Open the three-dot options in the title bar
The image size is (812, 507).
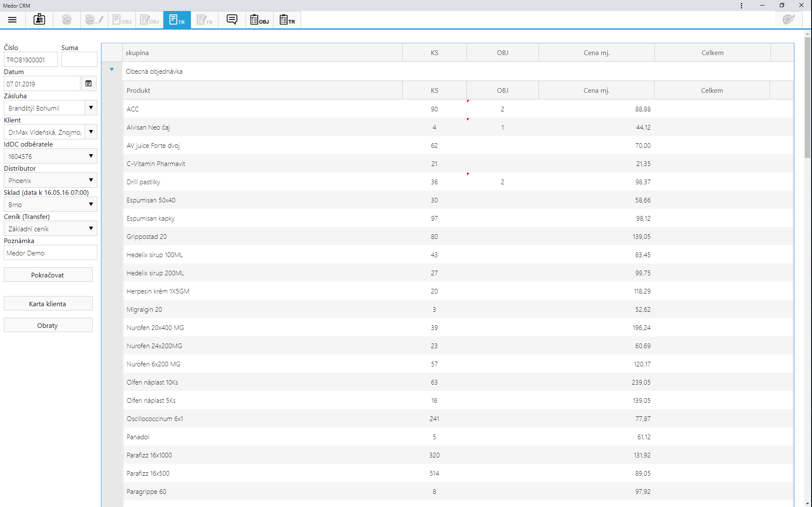(x=741, y=6)
